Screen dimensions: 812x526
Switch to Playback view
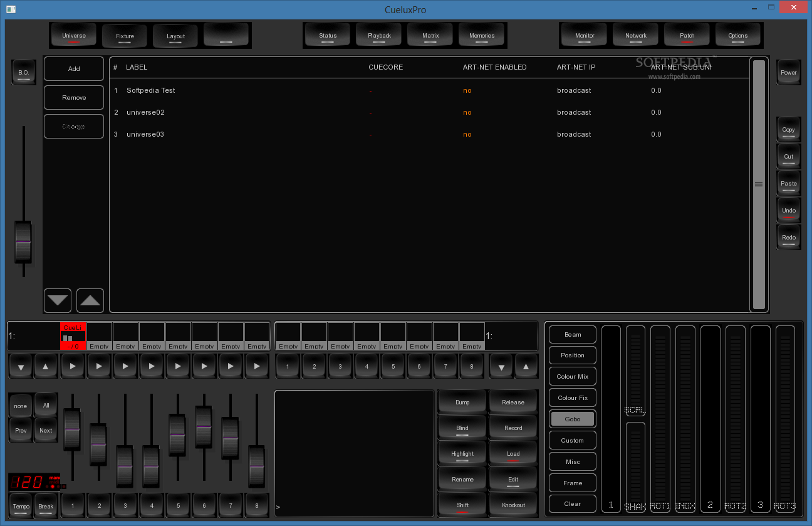coord(379,35)
